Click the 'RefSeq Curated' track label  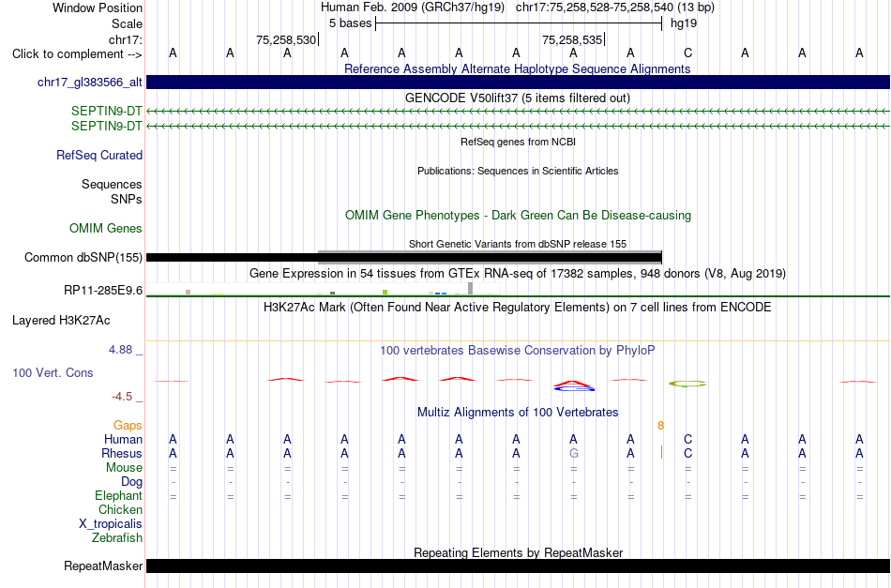99,155
